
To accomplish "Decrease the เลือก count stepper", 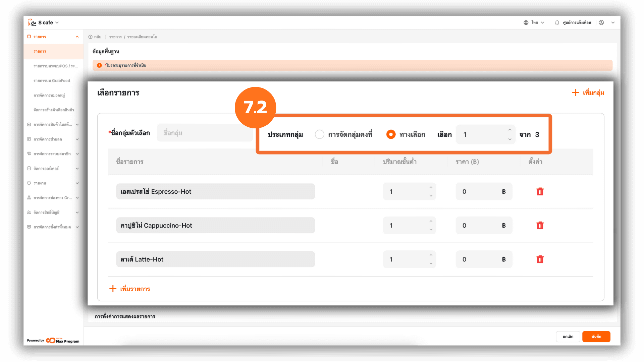I will [x=510, y=139].
